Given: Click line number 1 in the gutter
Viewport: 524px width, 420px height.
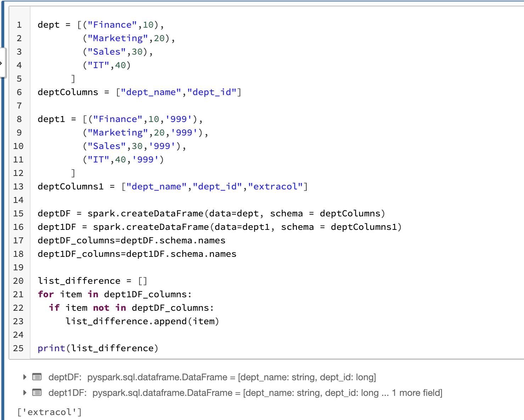Looking at the screenshot, I should (x=19, y=24).
